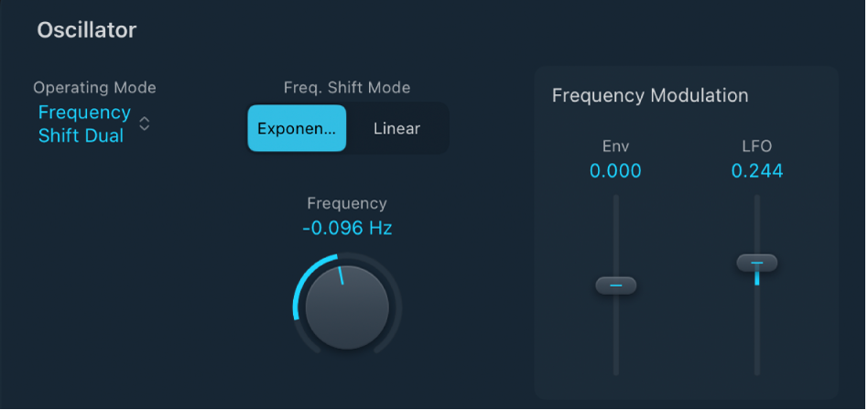Click the LFO modulation slider handle
Image resolution: width=868 pixels, height=410 pixels.
pyautogui.click(x=757, y=264)
